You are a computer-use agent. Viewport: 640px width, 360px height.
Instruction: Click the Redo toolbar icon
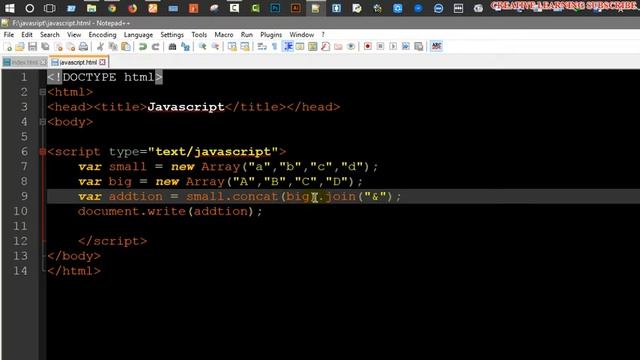(x=156, y=47)
